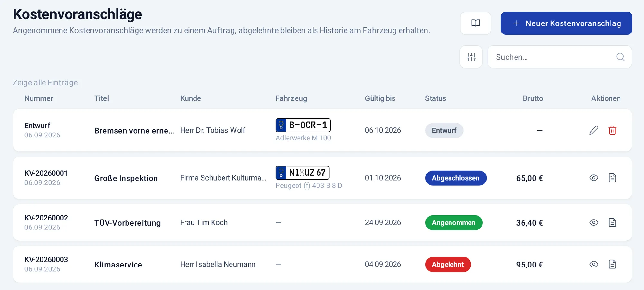Click estimate number KV-20260001
The width and height of the screenshot is (644, 290).
pyautogui.click(x=46, y=173)
